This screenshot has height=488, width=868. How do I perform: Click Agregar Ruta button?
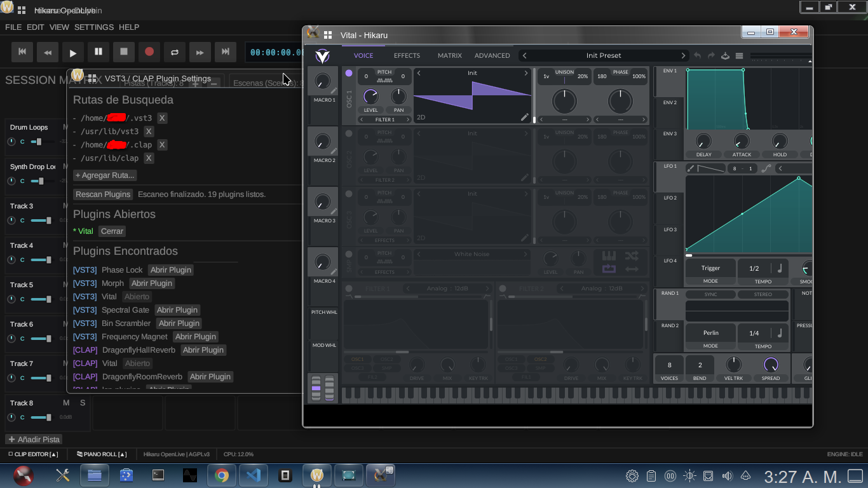[x=105, y=175]
